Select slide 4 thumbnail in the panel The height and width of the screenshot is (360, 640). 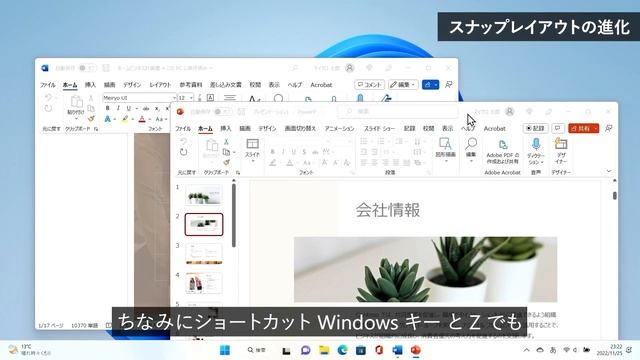tap(204, 283)
